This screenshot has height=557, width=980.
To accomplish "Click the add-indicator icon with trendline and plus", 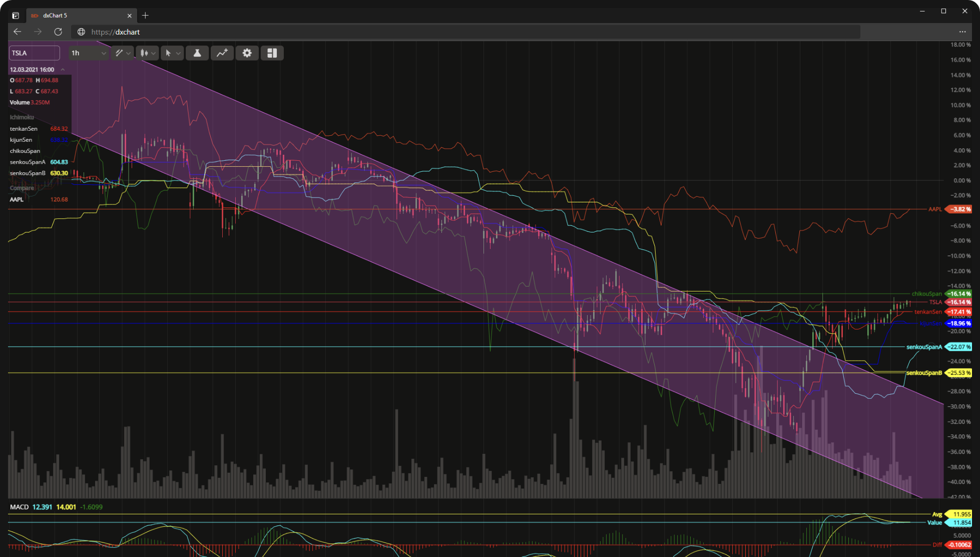I will point(222,53).
